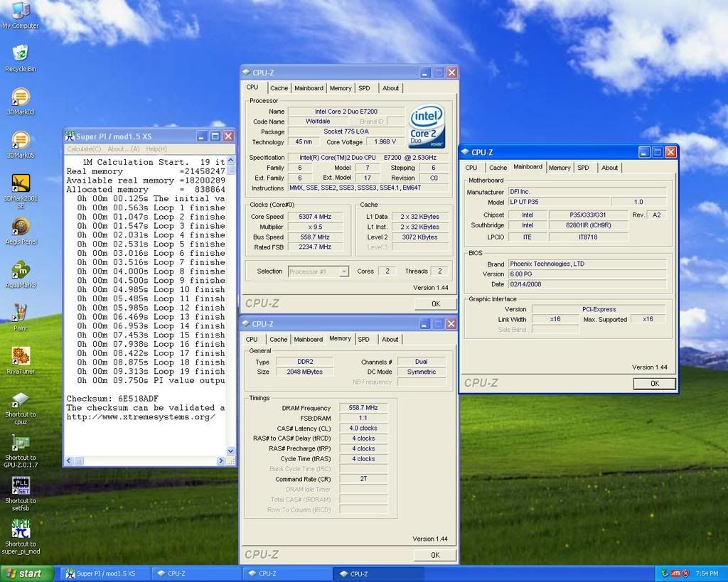Screen dimensions: 728x582
Task: Click OK in the processor CPU-Z window
Action: (x=436, y=303)
